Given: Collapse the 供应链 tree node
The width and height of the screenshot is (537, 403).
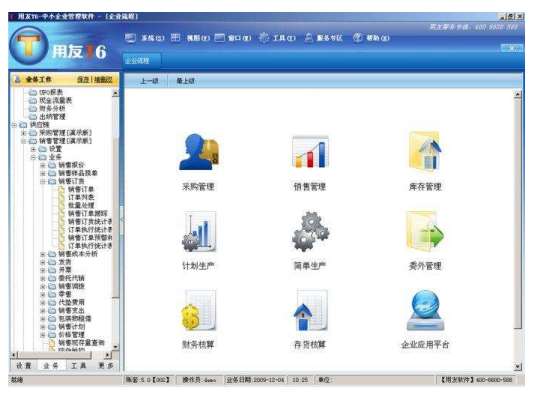Looking at the screenshot, I should pyautogui.click(x=14, y=125).
